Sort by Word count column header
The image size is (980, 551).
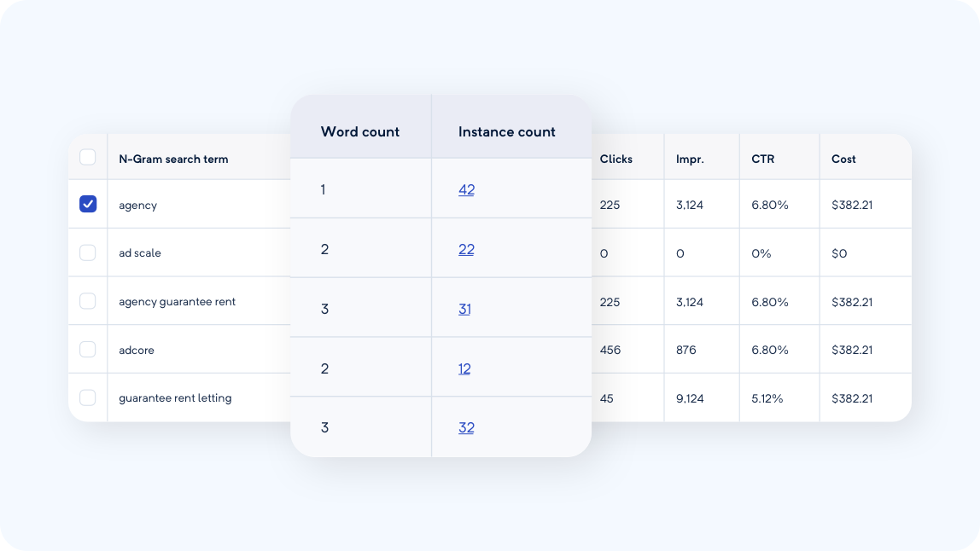tap(360, 131)
